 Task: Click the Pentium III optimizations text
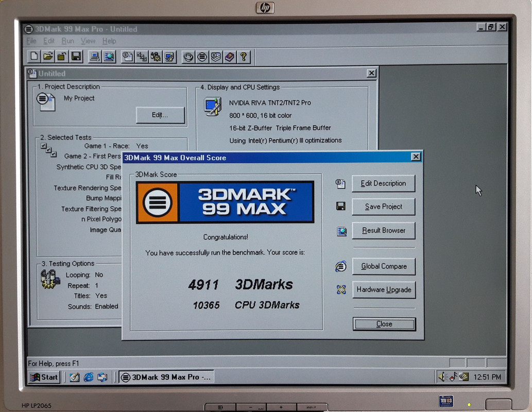click(285, 141)
